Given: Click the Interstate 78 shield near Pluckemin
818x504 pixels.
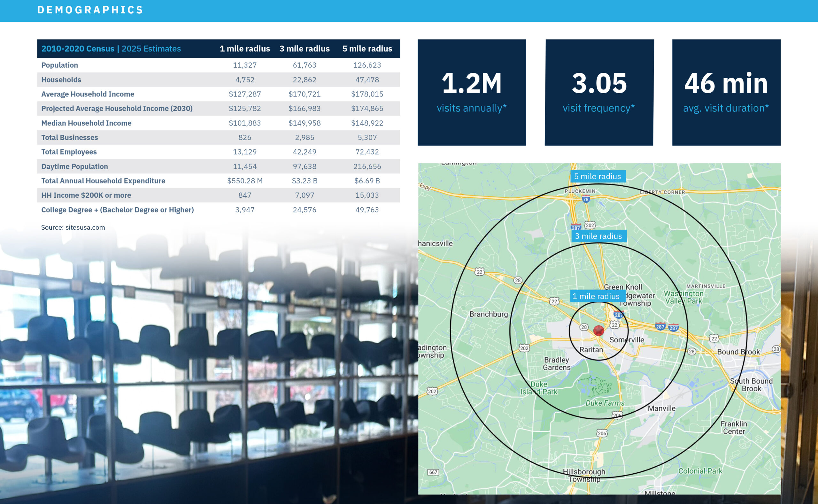Looking at the screenshot, I should (x=586, y=199).
